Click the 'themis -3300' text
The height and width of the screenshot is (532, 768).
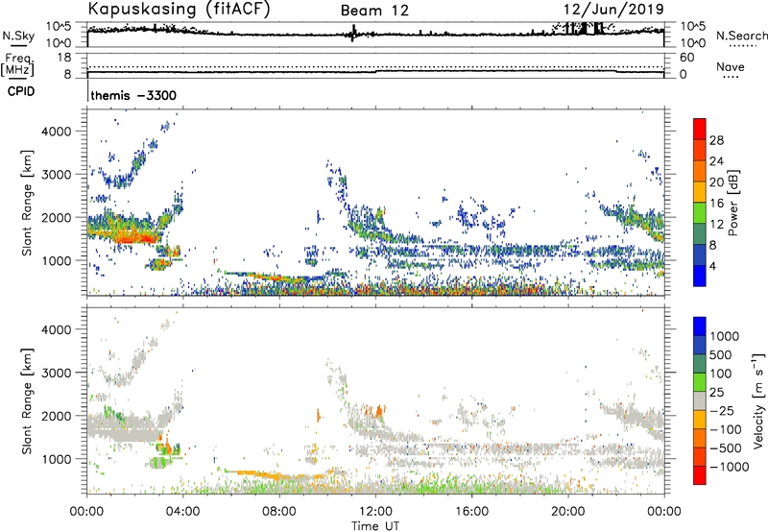coord(133,95)
